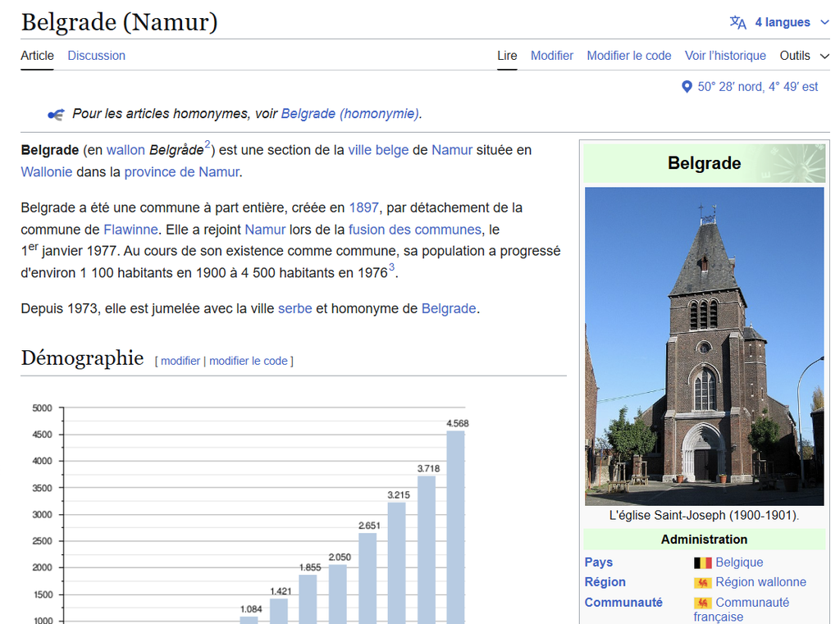Open the wallon link
This screenshot has height=624, width=840.
click(x=126, y=150)
